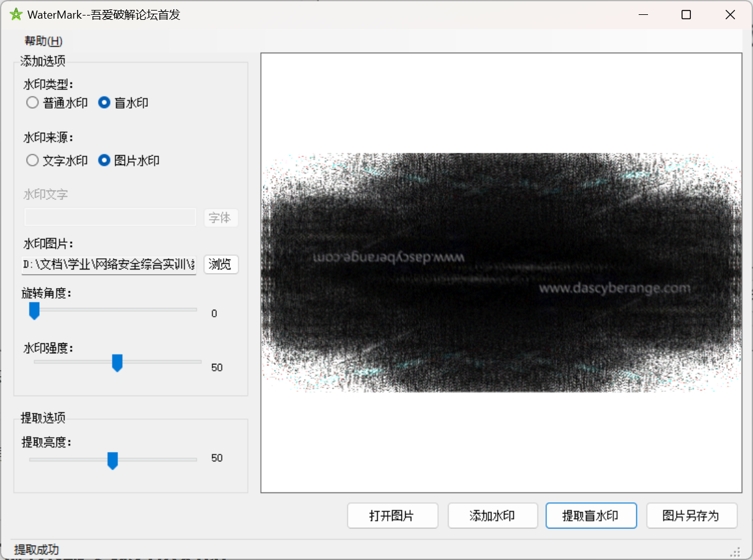Choose 图片水印 as watermark source

click(129, 161)
